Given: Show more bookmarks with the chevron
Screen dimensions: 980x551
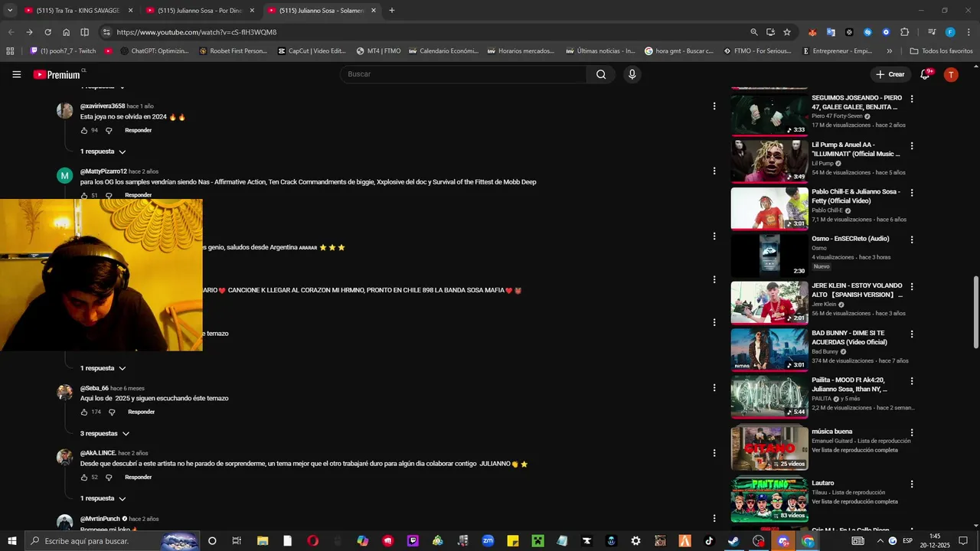Looking at the screenshot, I should click(889, 51).
